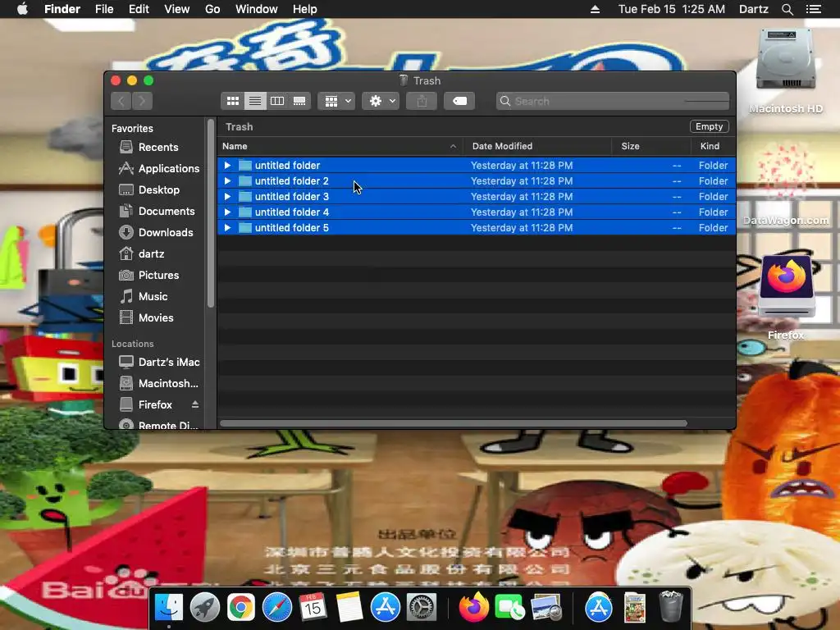Open the Finder menu
The height and width of the screenshot is (630, 840).
click(62, 9)
